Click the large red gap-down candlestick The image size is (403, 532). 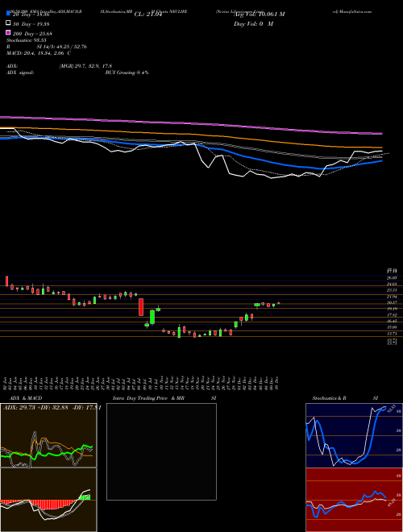click(141, 307)
